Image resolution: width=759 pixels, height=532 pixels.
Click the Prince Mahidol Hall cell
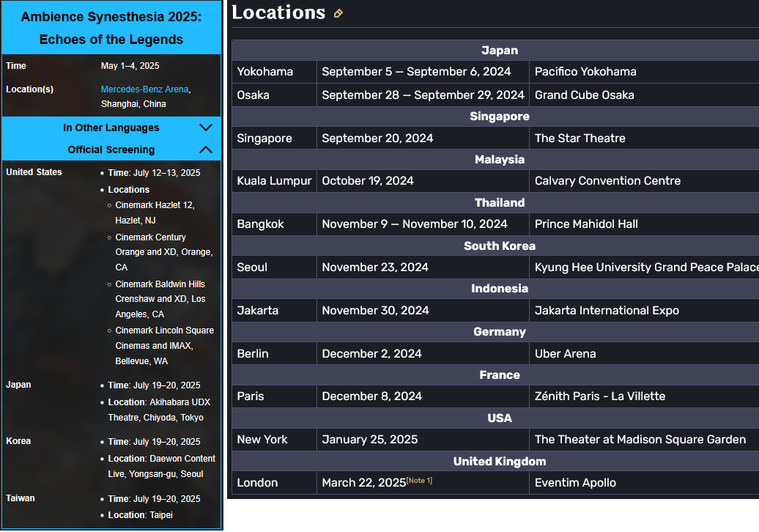point(644,224)
